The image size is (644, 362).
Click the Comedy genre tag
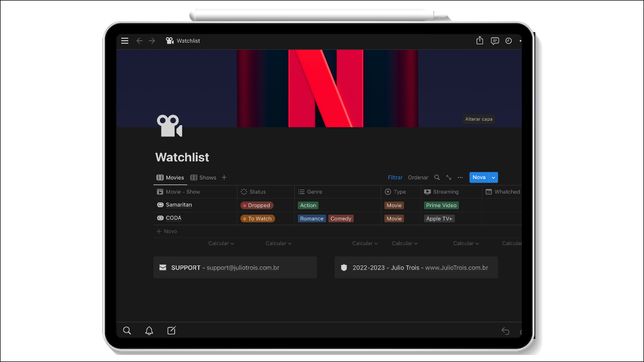[341, 219]
